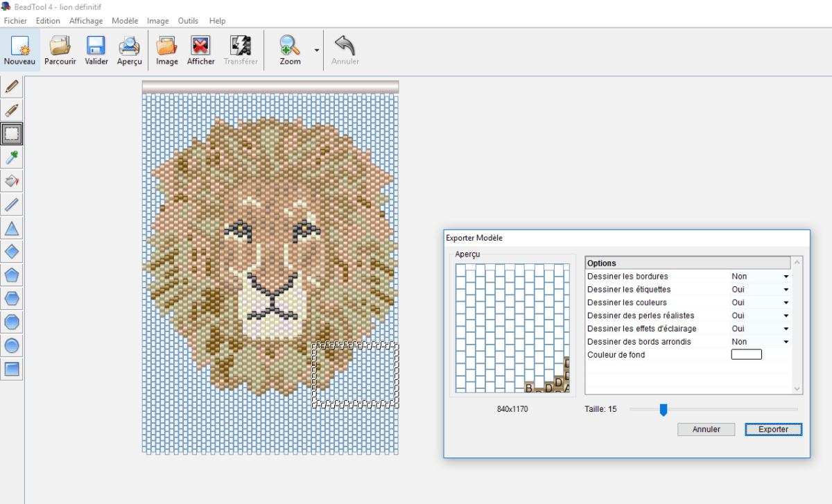This screenshot has width=832, height=504.
Task: Open the Outils menu
Action: (x=188, y=21)
